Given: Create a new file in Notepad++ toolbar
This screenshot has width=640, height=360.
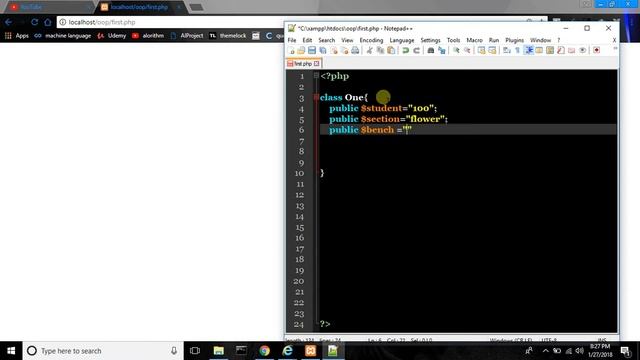Looking at the screenshot, I should (291, 50).
